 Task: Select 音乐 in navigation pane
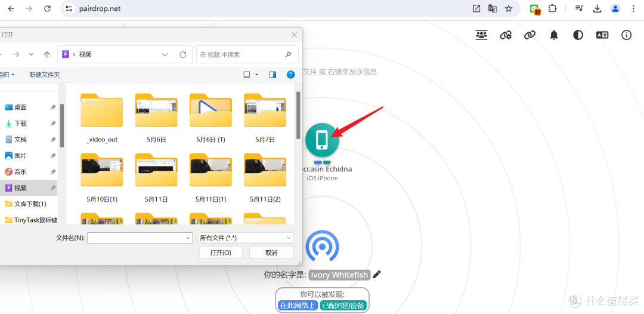tap(30, 172)
